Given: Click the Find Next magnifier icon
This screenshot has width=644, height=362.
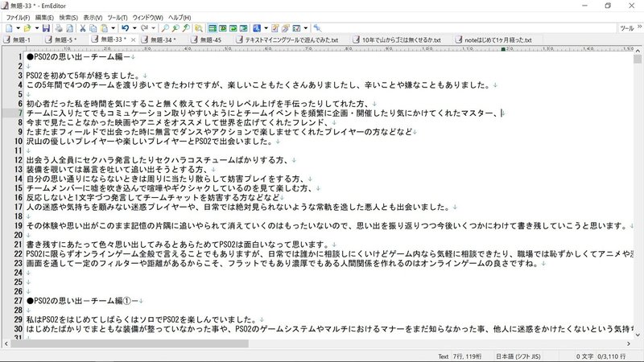Looking at the screenshot, I should [x=175, y=28].
